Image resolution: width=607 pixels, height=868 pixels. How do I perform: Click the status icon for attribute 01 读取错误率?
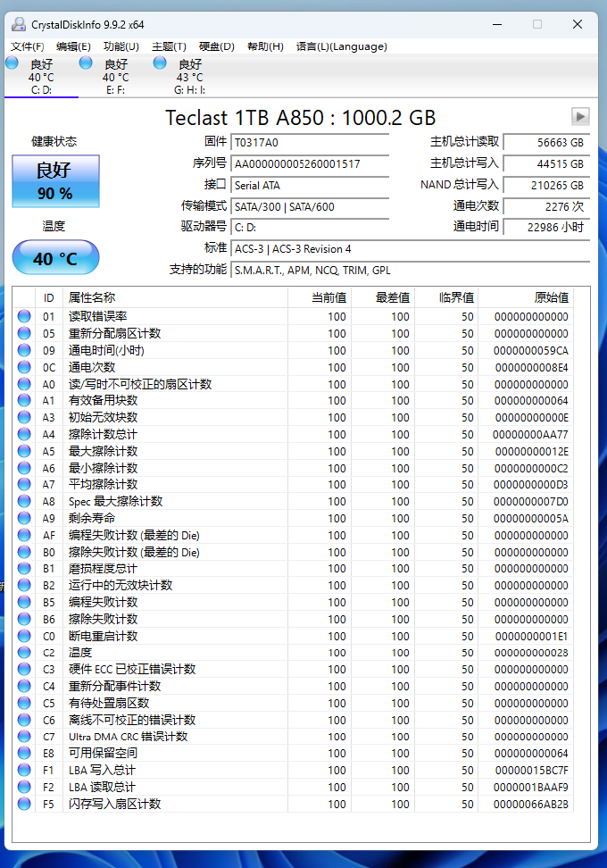[24, 316]
